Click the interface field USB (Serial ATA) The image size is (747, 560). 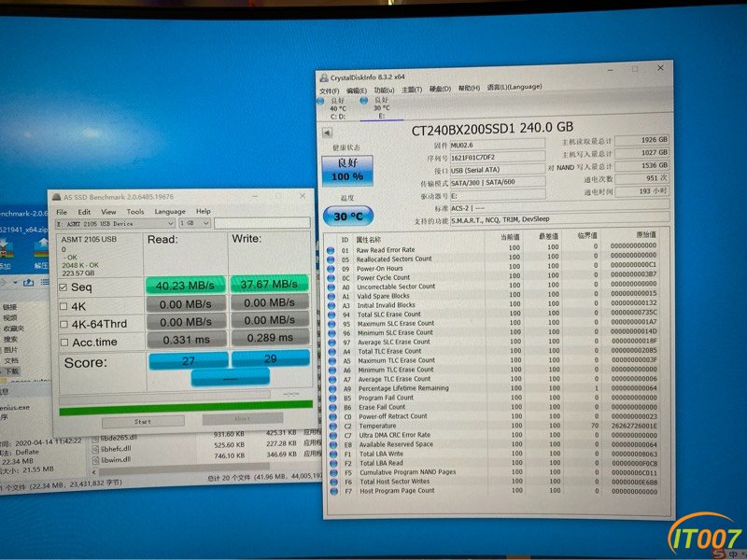click(x=498, y=170)
